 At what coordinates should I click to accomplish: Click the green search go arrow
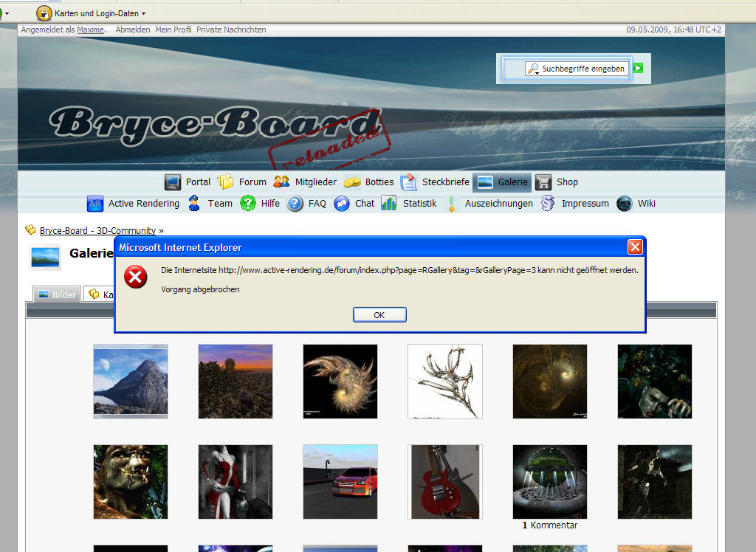638,68
